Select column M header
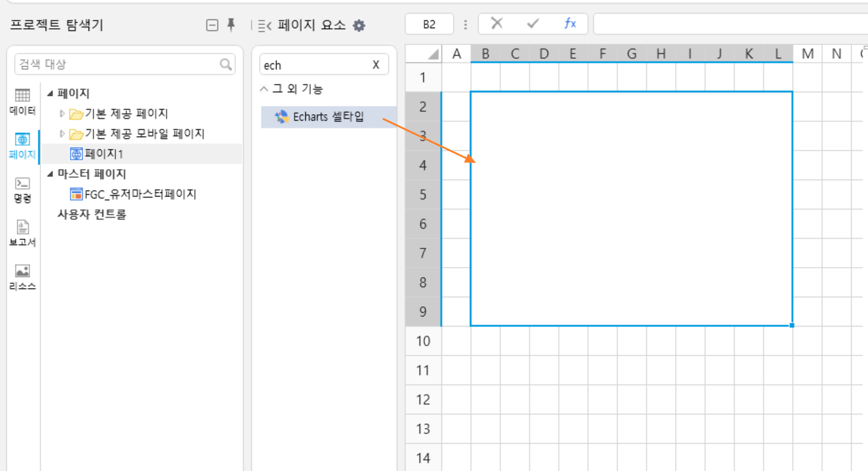Viewport: 868px width, 471px height. [x=808, y=54]
